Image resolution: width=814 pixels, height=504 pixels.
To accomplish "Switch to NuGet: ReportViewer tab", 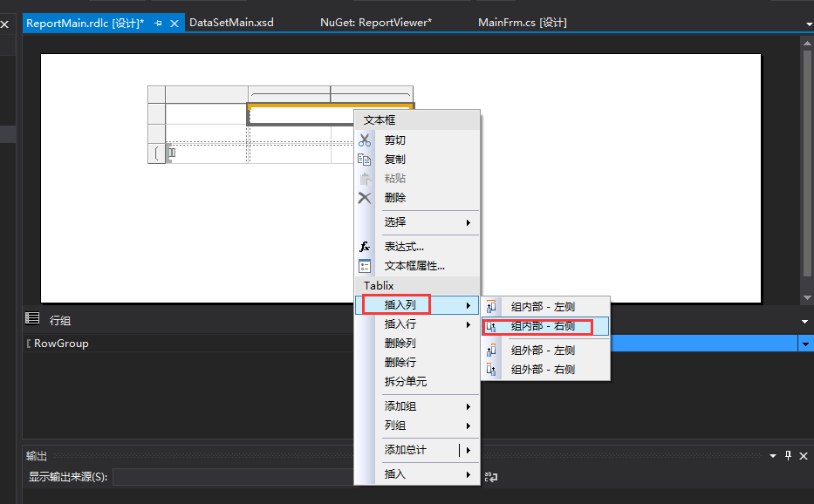I will click(x=376, y=23).
